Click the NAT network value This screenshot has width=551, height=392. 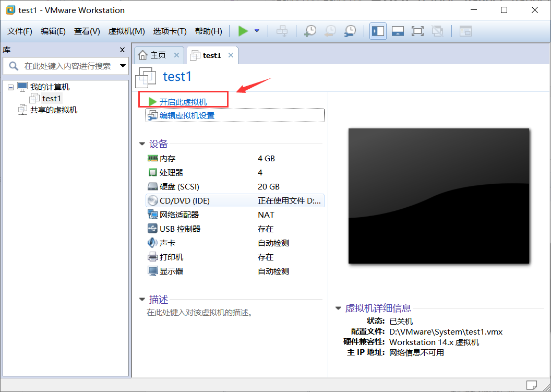tap(266, 215)
